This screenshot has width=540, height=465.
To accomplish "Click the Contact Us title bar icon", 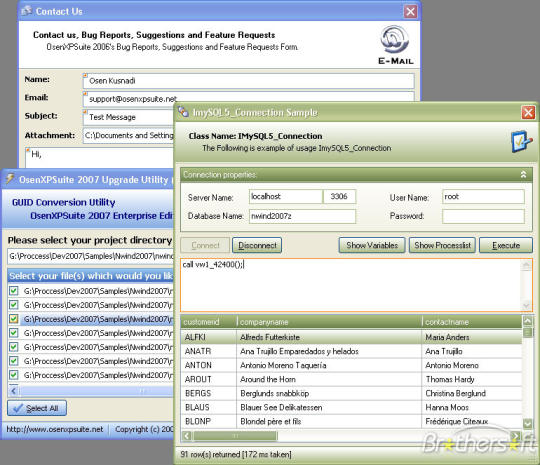I will [x=26, y=11].
